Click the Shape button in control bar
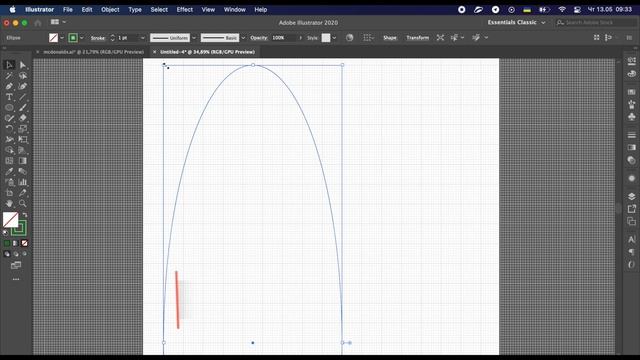Image resolution: width=640 pixels, height=360 pixels. click(x=390, y=38)
